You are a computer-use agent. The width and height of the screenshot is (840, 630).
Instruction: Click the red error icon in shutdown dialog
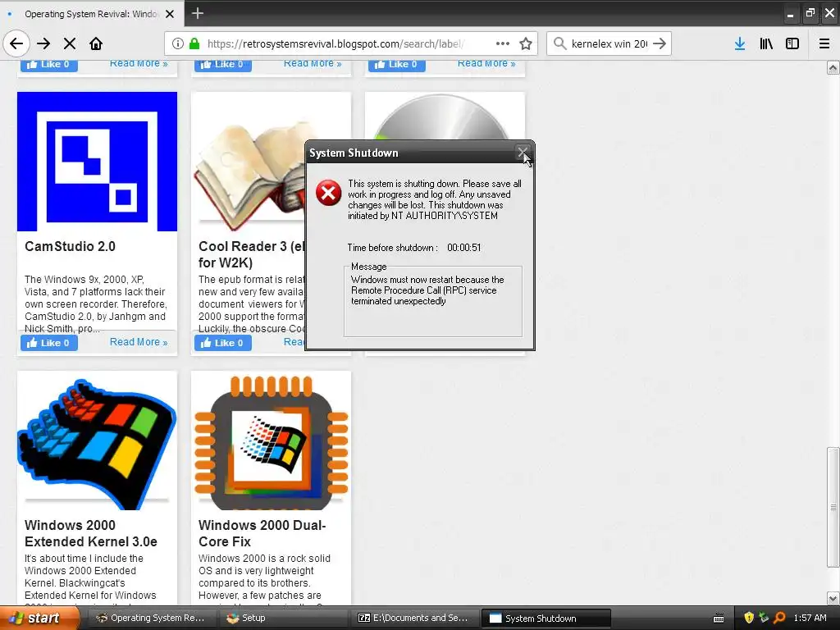click(328, 193)
